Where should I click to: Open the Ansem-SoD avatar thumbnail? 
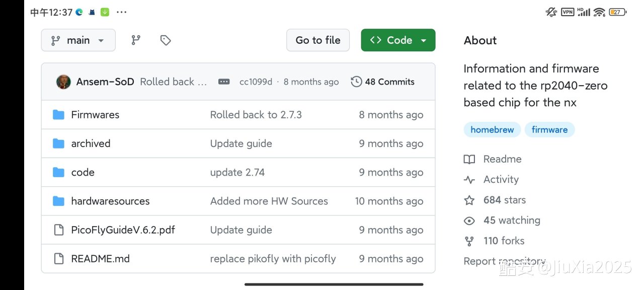[x=63, y=82]
